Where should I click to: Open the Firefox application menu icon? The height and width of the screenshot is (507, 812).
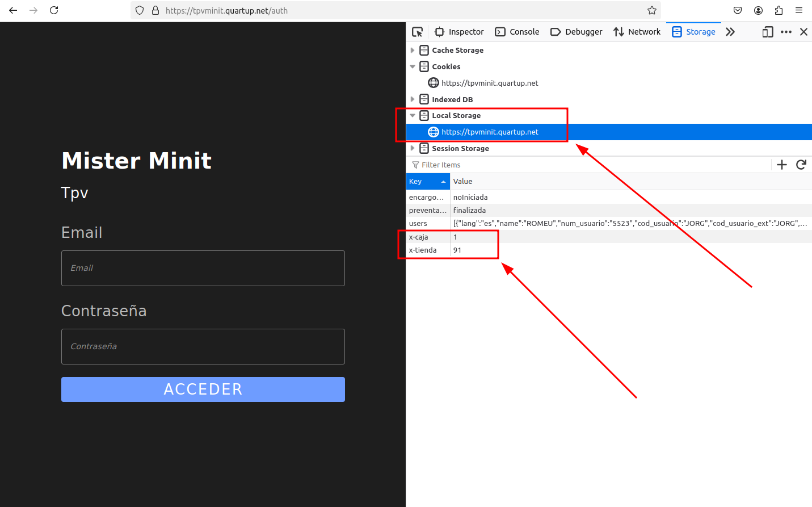click(799, 10)
